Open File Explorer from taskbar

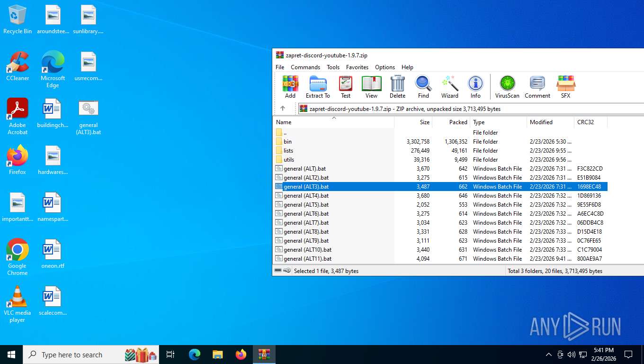[x=217, y=355]
